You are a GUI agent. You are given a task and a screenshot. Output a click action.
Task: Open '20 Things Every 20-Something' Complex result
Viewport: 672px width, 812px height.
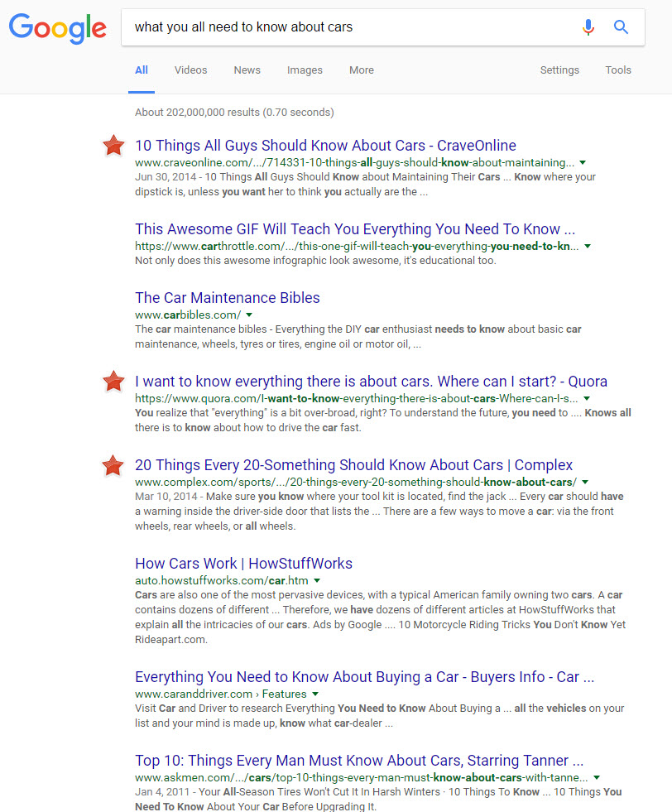click(x=354, y=465)
